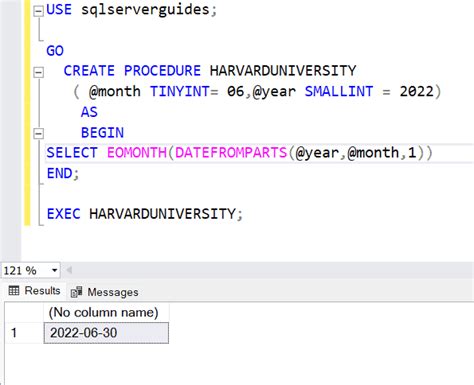Collapse the USE sqlserverguides code block

(39, 11)
